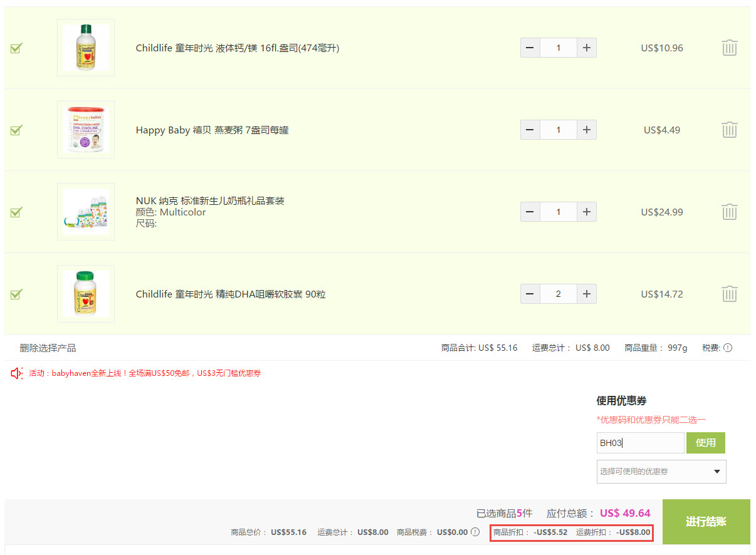Click quantity field showing 2 for Childlife DHA
The width and height of the screenshot is (756, 555).
click(x=559, y=294)
